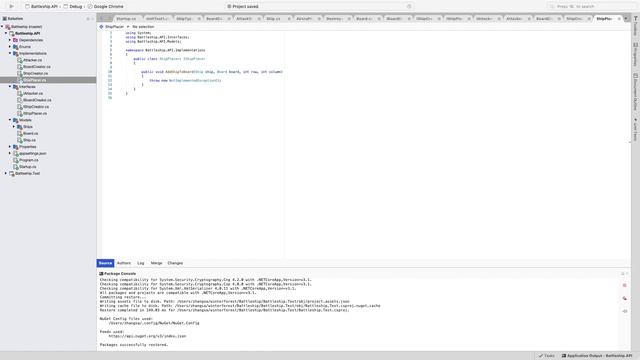
Task: Click the Solution pad title icon
Action: 4,19
